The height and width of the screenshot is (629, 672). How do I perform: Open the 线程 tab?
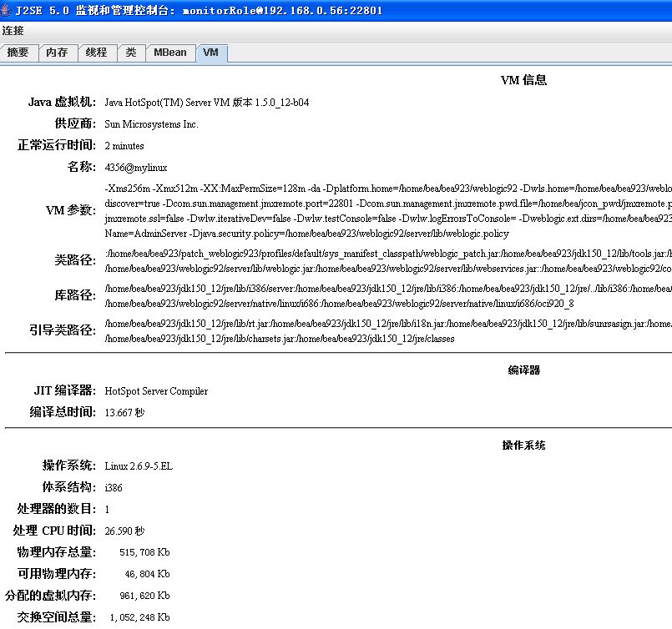click(x=97, y=53)
